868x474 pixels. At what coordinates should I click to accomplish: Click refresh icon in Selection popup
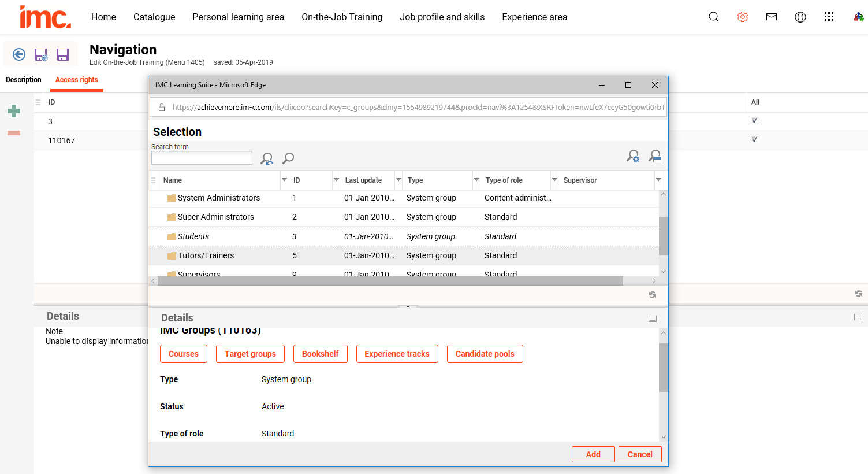653,295
